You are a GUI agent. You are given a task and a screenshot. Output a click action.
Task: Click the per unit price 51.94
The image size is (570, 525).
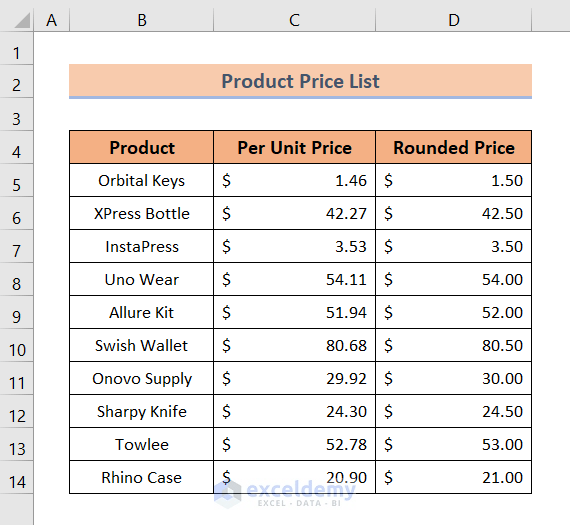(294, 312)
